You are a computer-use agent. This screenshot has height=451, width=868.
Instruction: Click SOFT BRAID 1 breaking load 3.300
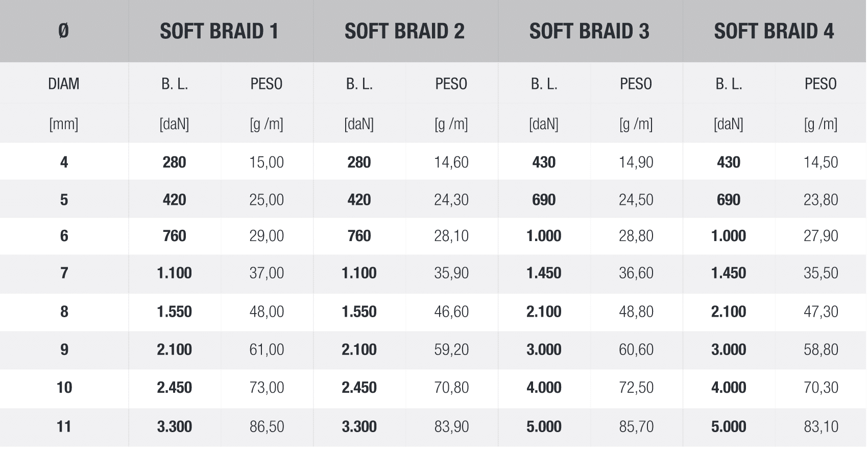(175, 426)
